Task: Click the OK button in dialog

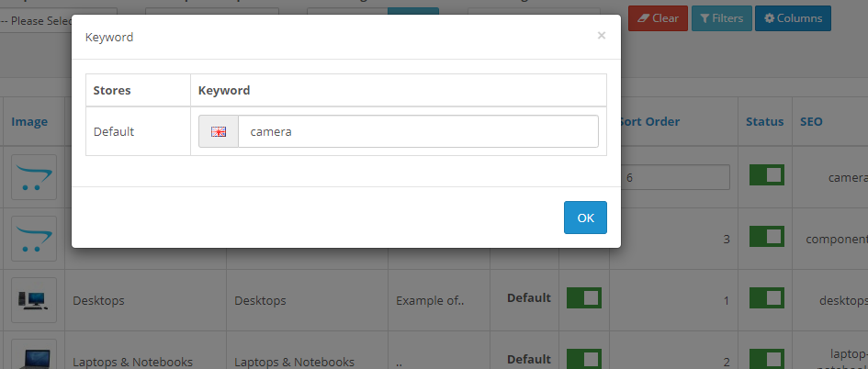Action: pyautogui.click(x=585, y=218)
